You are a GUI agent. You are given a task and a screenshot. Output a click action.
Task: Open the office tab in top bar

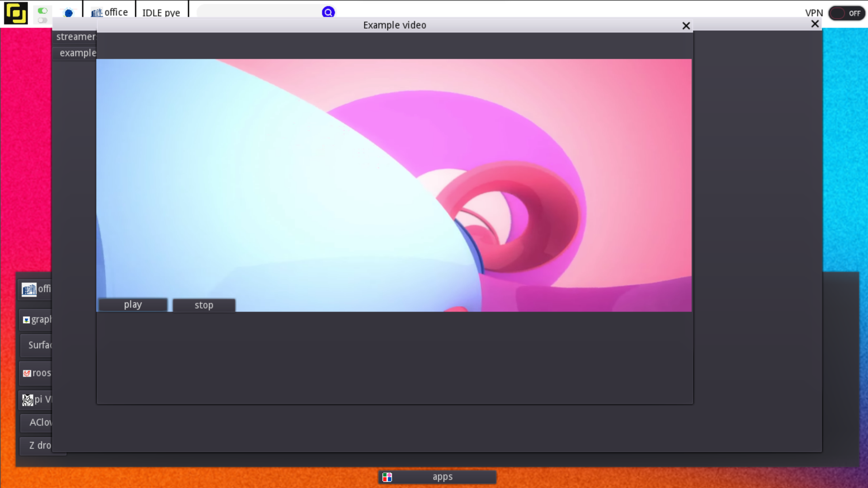point(110,13)
